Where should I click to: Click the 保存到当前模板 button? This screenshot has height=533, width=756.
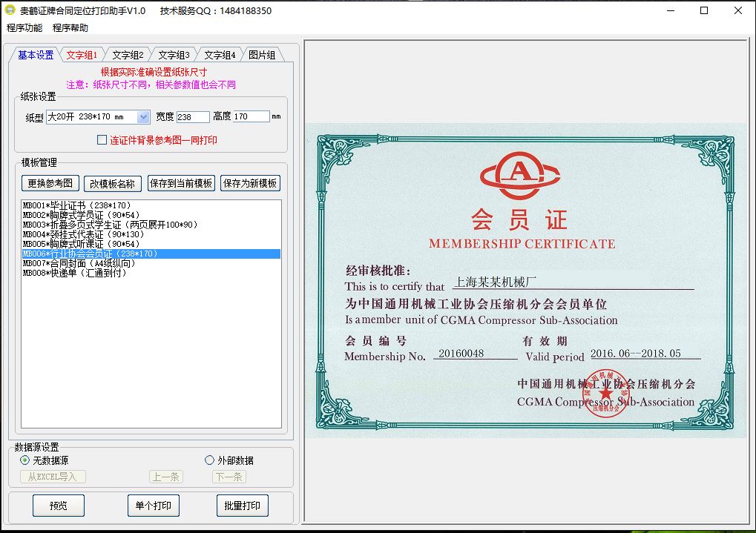(181, 183)
